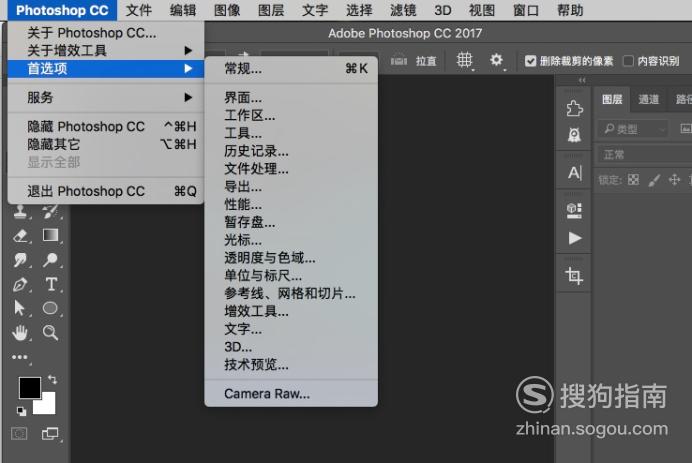This screenshot has width=692, height=463.
Task: Open the owl icon panel
Action: pyautogui.click(x=574, y=135)
